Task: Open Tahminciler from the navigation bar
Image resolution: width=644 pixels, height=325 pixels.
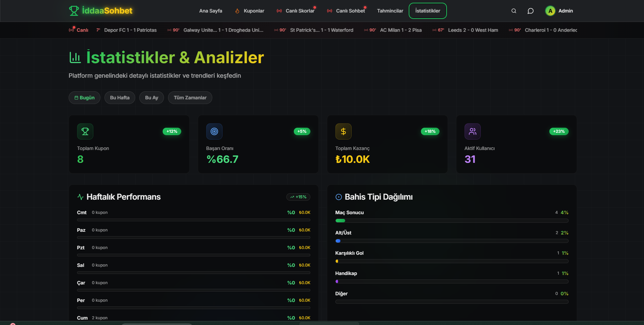Action: point(390,11)
